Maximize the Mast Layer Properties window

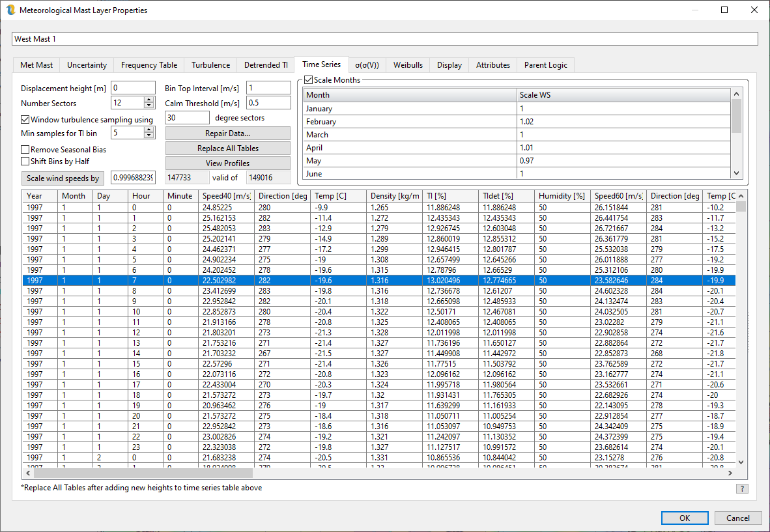(724, 10)
